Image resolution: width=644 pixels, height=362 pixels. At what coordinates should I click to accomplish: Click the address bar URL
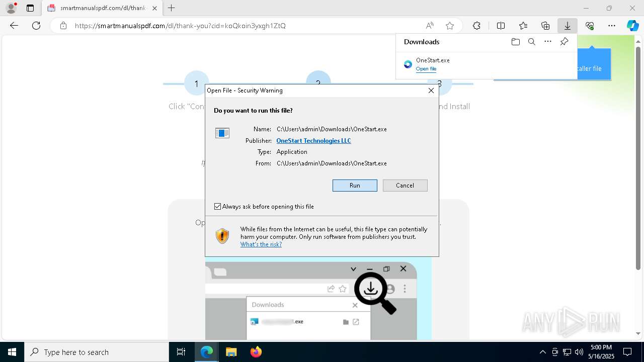[180, 26]
